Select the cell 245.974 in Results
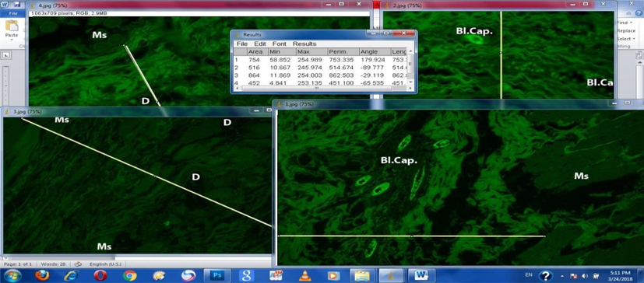The image size is (644, 283). [311, 68]
